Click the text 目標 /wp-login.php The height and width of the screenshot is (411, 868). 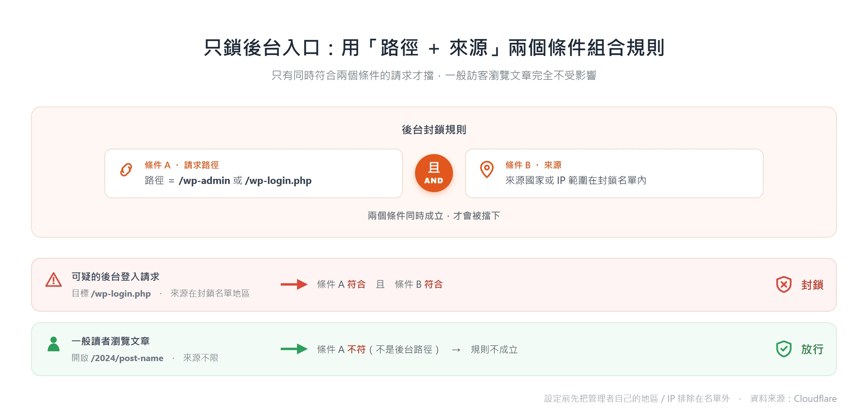[111, 294]
